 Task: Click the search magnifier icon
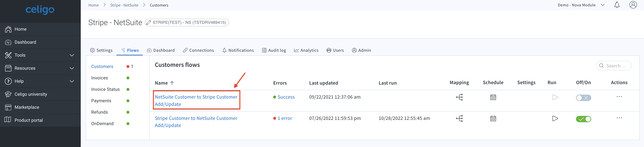coord(601,66)
